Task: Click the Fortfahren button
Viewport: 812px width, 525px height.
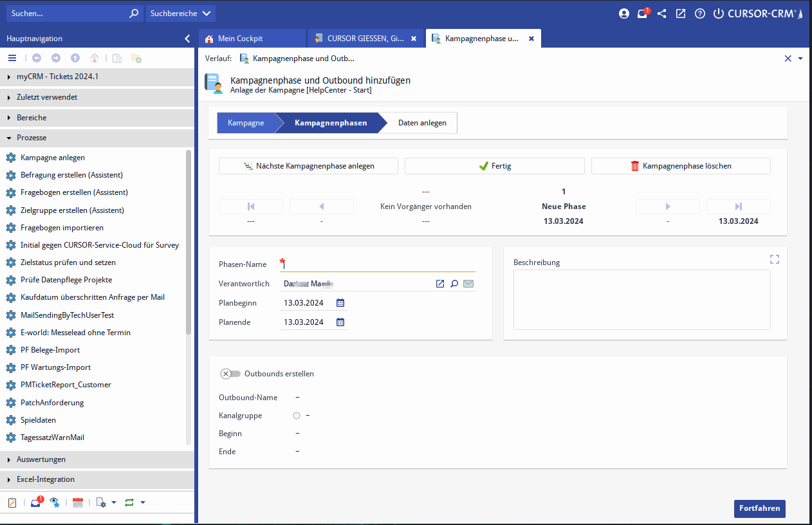Action: 759,508
